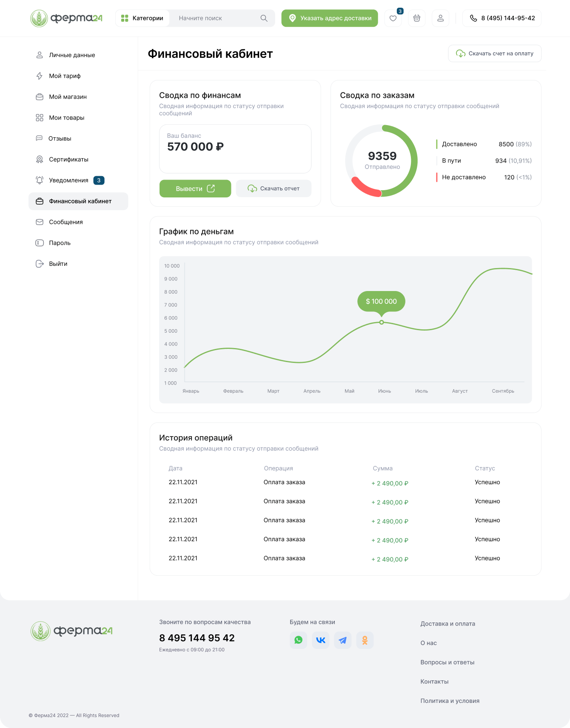Click the lightning icon beside Мой тариф

click(40, 76)
